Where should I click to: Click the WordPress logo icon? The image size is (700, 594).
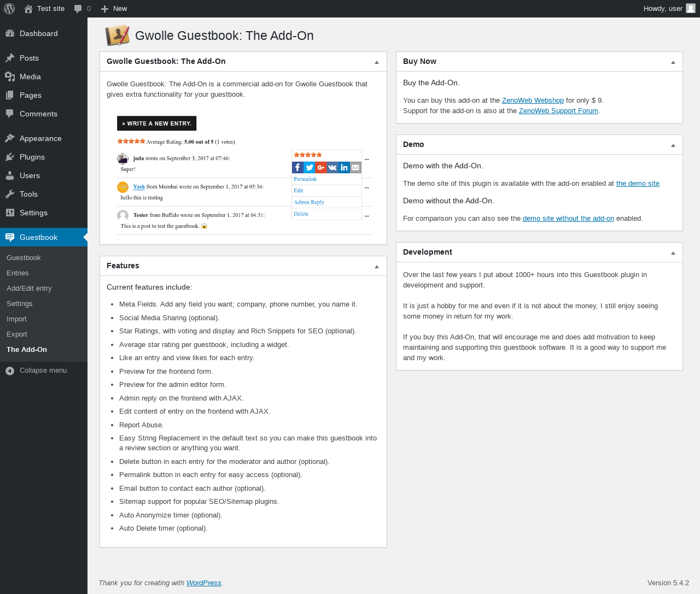click(9, 9)
